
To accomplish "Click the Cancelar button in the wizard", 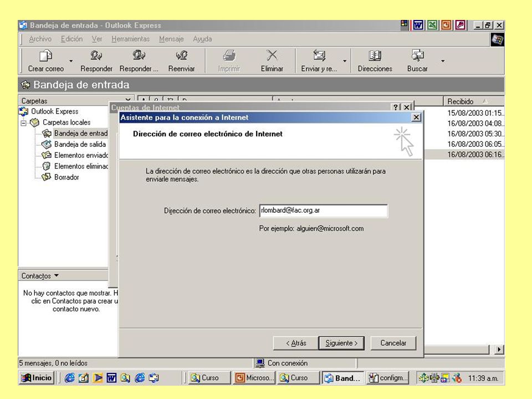I will click(x=393, y=343).
